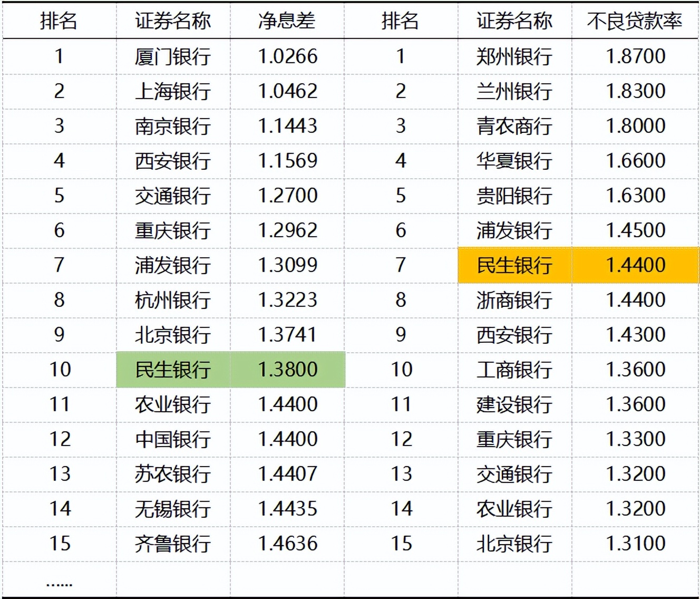
Task: Click the value 1.4435
Action: coord(288,508)
